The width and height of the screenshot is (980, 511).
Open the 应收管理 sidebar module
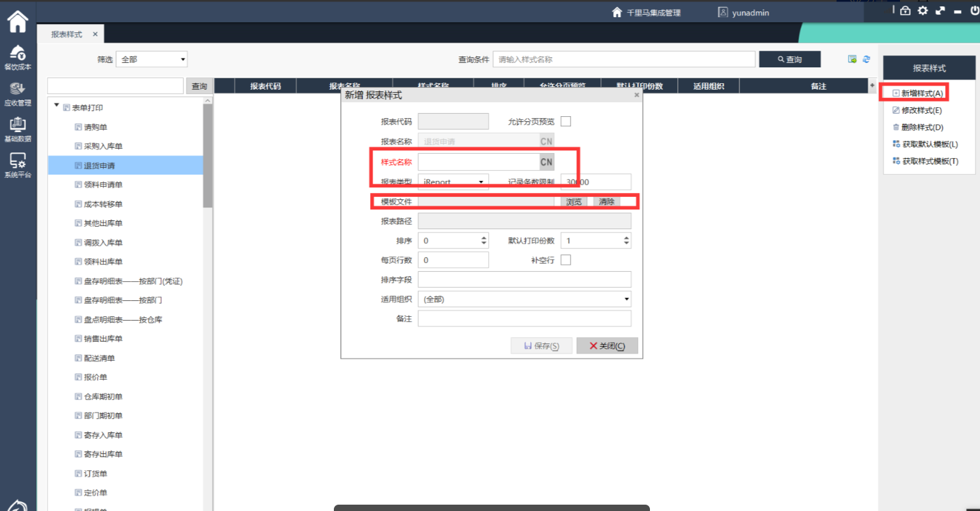click(x=18, y=93)
